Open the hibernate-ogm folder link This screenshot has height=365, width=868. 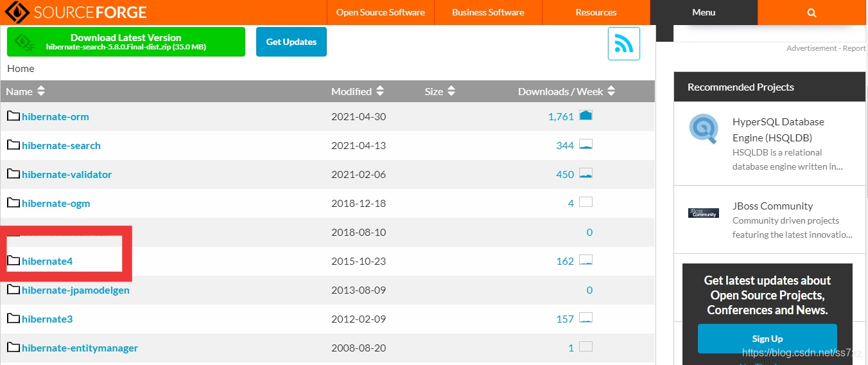(56, 203)
